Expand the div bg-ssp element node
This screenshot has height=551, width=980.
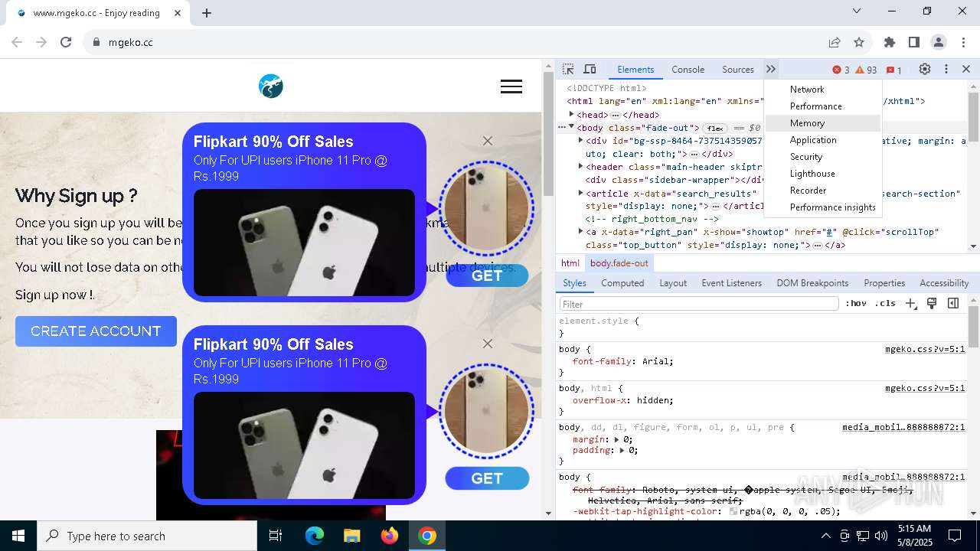pyautogui.click(x=580, y=141)
